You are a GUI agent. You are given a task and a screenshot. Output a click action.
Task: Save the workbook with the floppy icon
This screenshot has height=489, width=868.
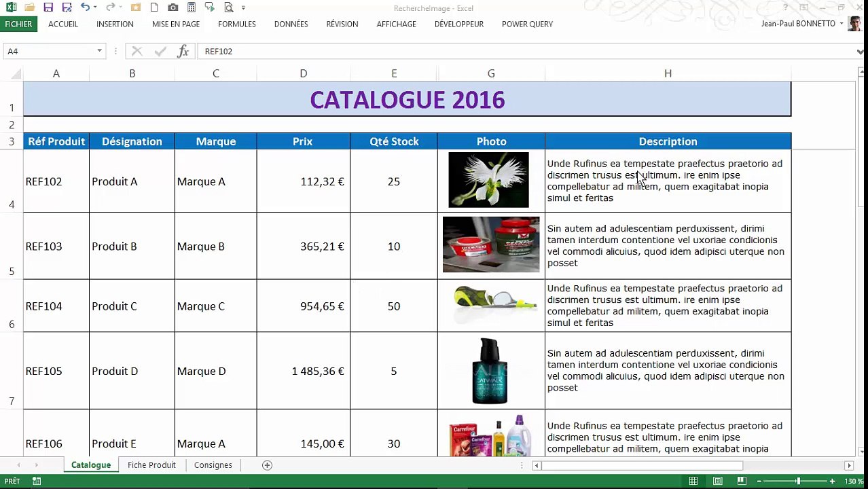point(48,7)
